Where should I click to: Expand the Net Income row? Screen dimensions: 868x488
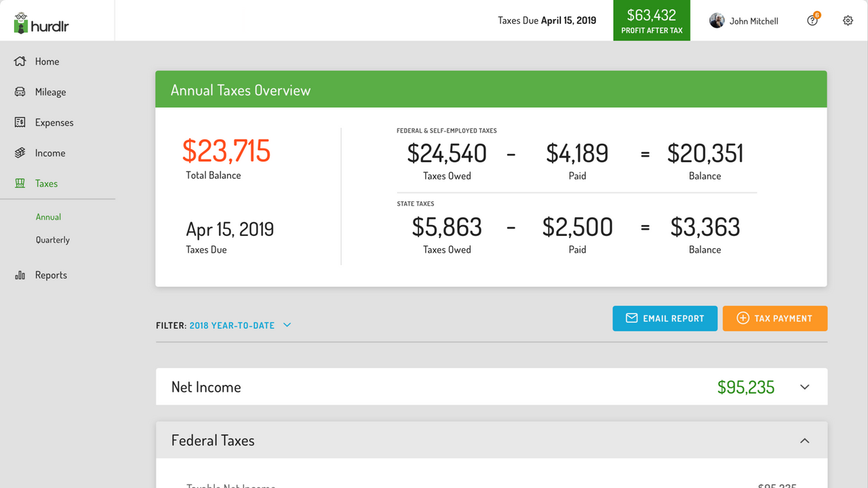coord(804,386)
